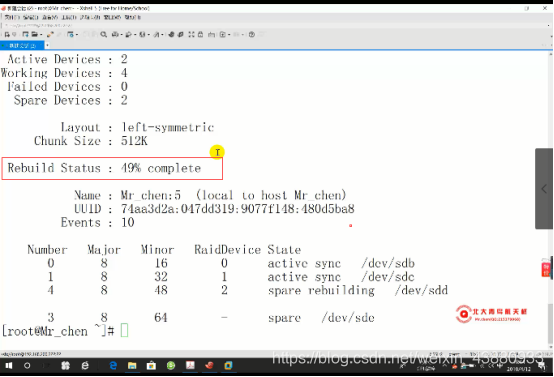Screen dimensions: 554x377
Task: Click the keyboard mapping toolbar icon
Action: (211, 34)
